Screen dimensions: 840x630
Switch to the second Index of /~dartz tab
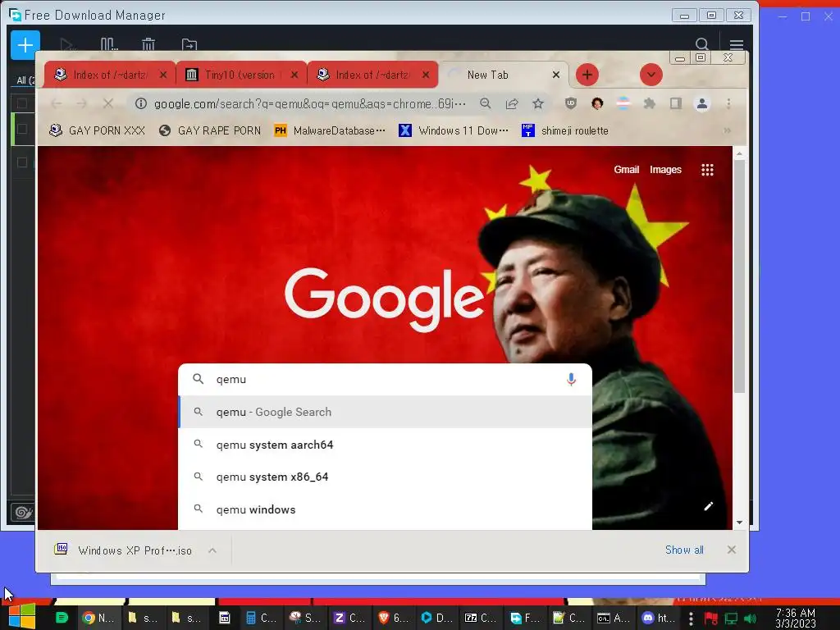[x=372, y=75]
